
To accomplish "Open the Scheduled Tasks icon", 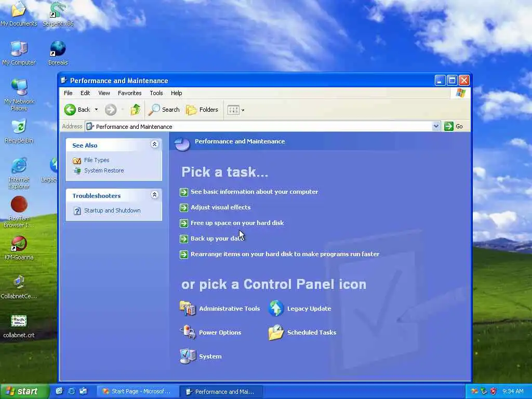I will 302,332.
